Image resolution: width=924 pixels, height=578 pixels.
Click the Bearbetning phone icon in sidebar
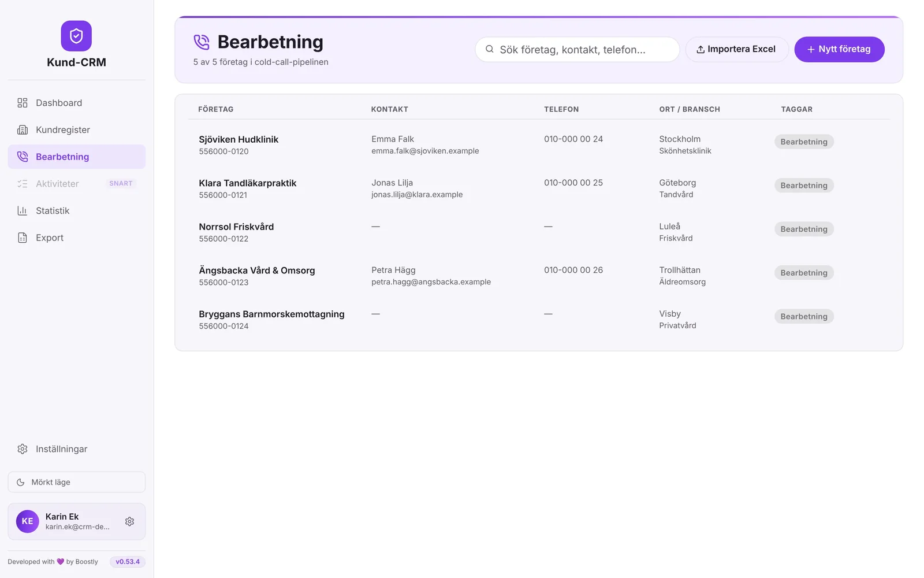pos(23,157)
